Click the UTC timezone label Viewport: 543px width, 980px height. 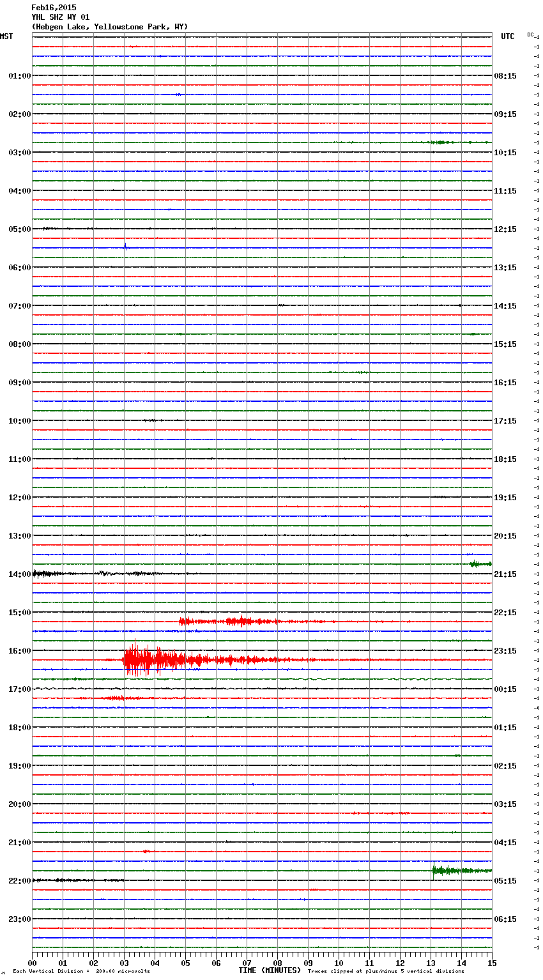508,36
